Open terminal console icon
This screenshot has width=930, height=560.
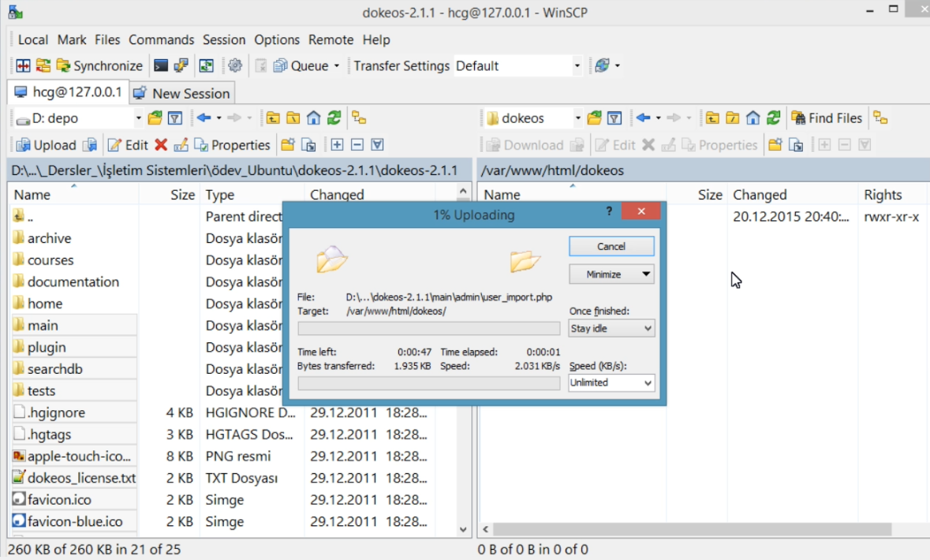(x=161, y=65)
